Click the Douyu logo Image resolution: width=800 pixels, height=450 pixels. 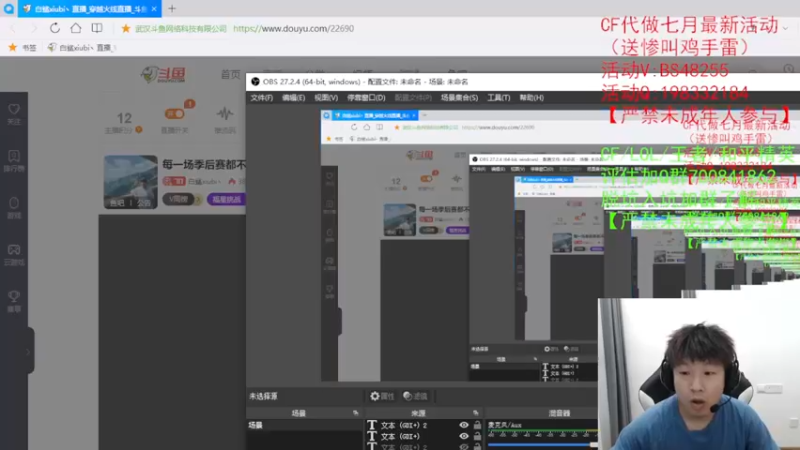click(x=163, y=74)
